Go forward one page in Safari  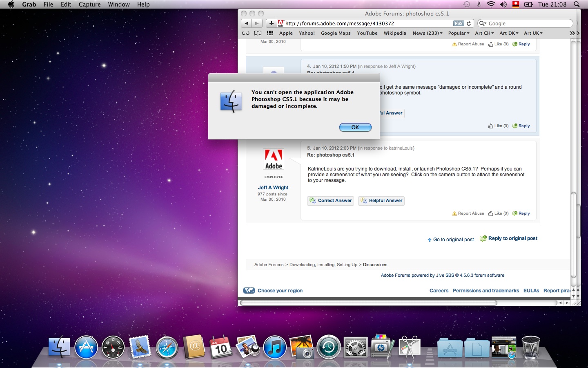257,23
